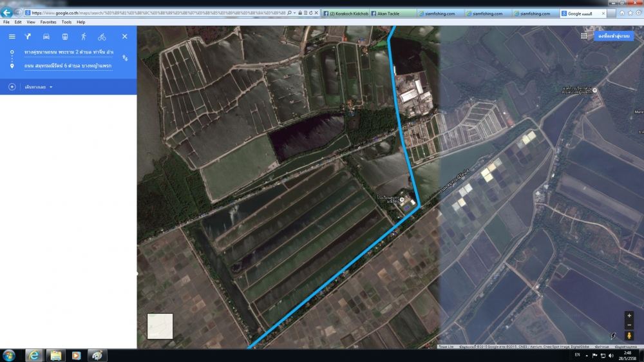Click the blue sign-in button
The height and width of the screenshot is (362, 644).
pyautogui.click(x=614, y=36)
